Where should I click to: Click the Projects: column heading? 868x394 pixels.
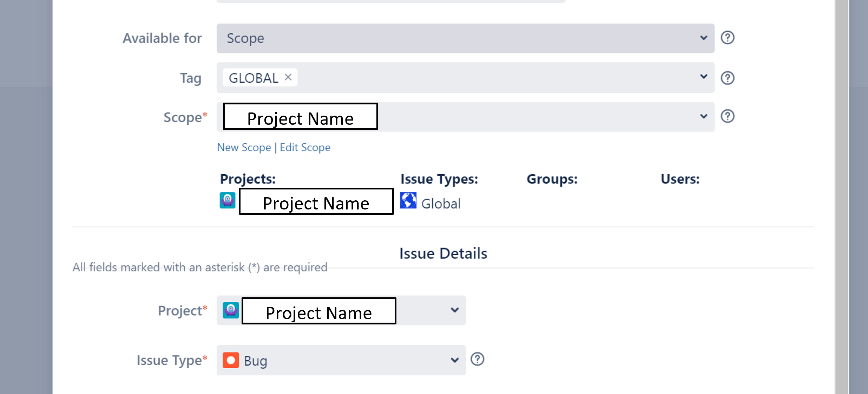pyautogui.click(x=248, y=179)
